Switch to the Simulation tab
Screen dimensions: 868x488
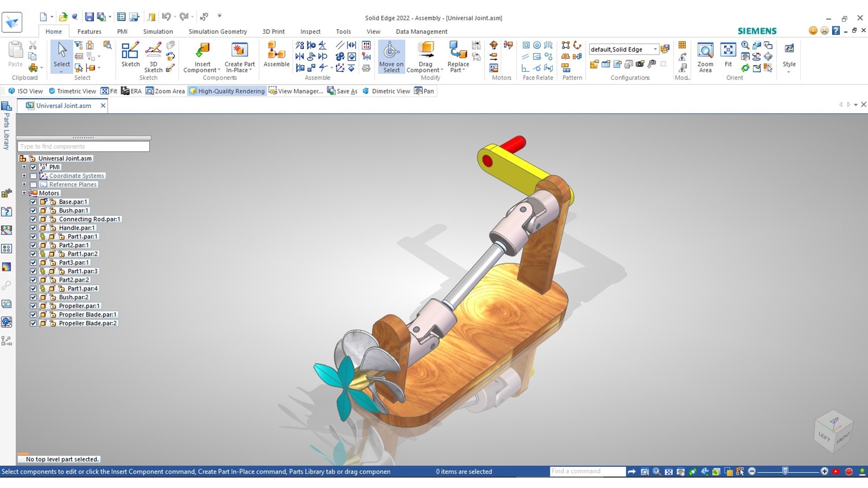(x=158, y=32)
